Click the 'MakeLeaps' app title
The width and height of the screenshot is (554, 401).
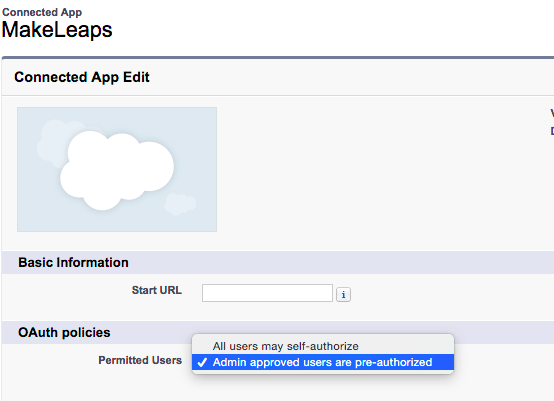click(57, 30)
